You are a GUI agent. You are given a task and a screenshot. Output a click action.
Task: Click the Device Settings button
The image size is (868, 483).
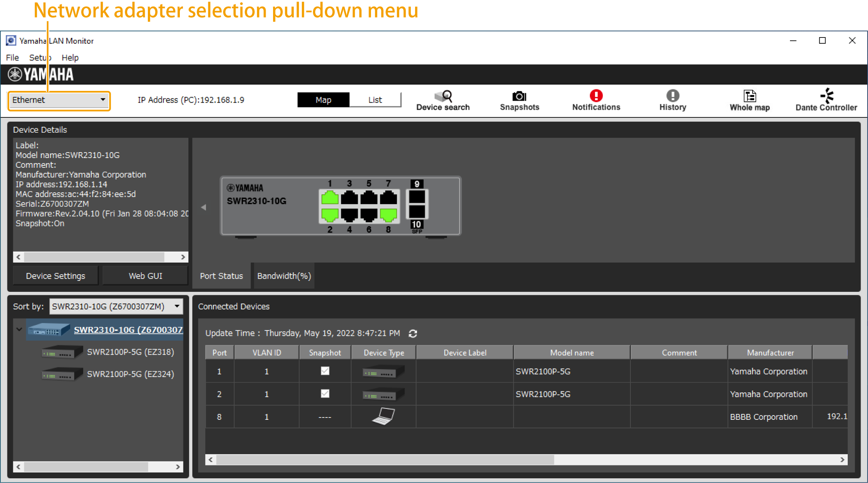click(55, 275)
